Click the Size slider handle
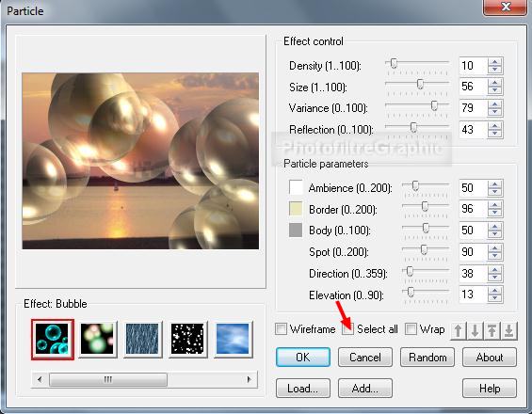Image resolution: width=532 pixels, height=414 pixels. (420, 84)
